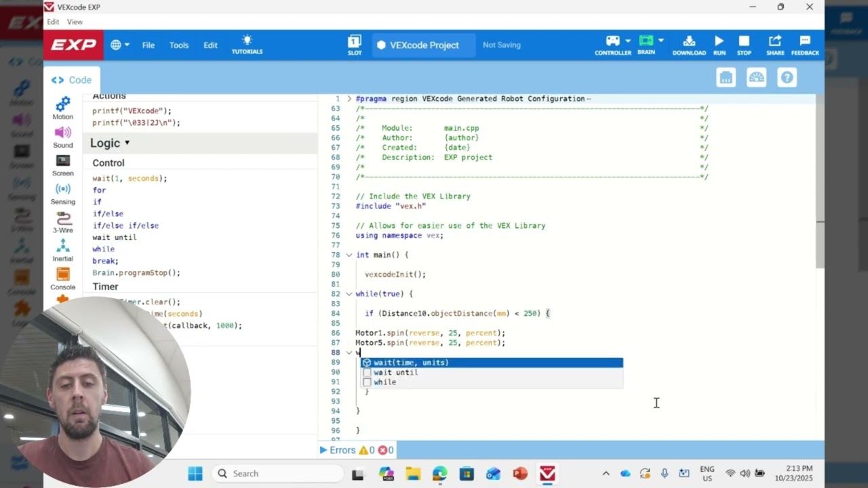Open the Share icon
The width and height of the screenshot is (868, 488).
[x=775, y=45]
